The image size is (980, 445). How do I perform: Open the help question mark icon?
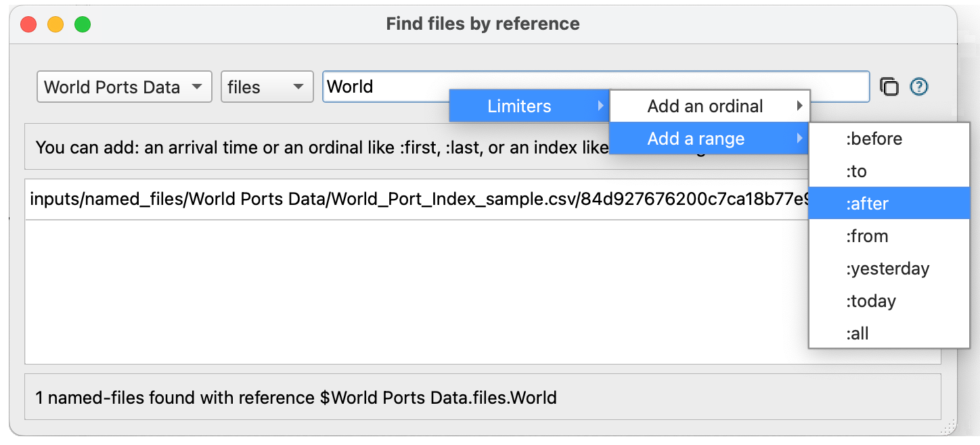[919, 87]
